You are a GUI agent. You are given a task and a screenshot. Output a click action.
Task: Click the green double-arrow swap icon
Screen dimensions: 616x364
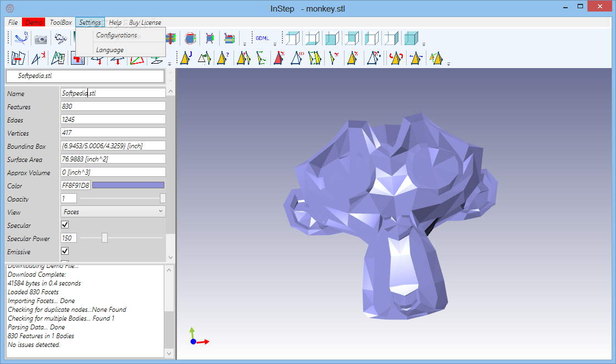click(229, 38)
